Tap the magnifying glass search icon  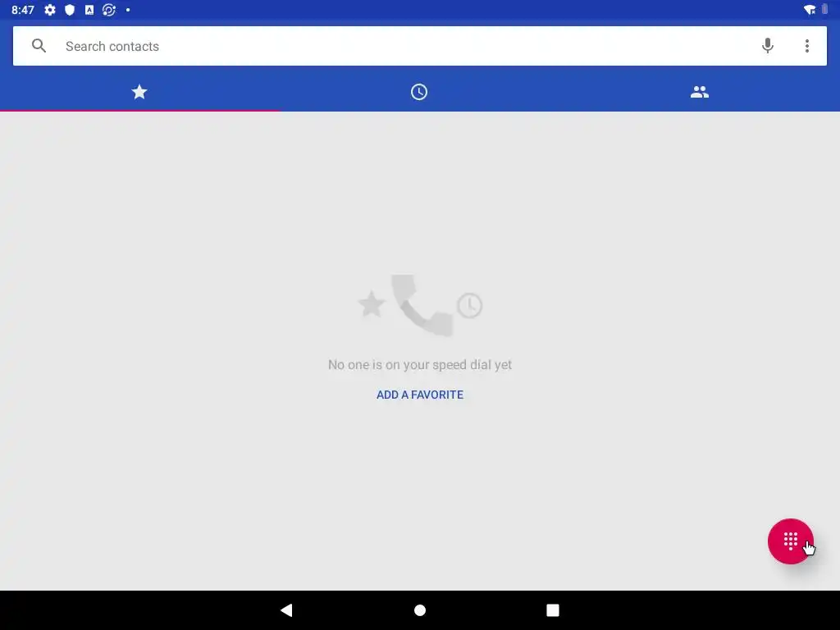click(x=39, y=46)
